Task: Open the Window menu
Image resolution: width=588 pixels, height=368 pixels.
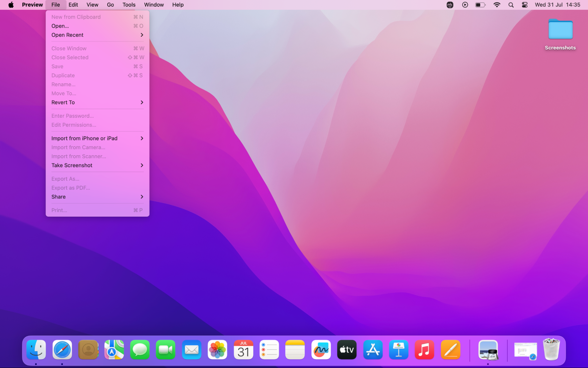Action: (x=154, y=5)
